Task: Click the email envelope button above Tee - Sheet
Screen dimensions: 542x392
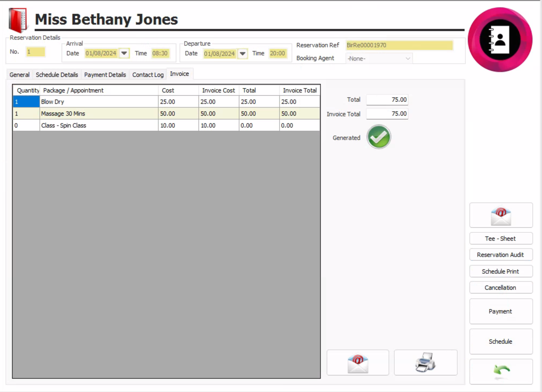Action: click(501, 216)
